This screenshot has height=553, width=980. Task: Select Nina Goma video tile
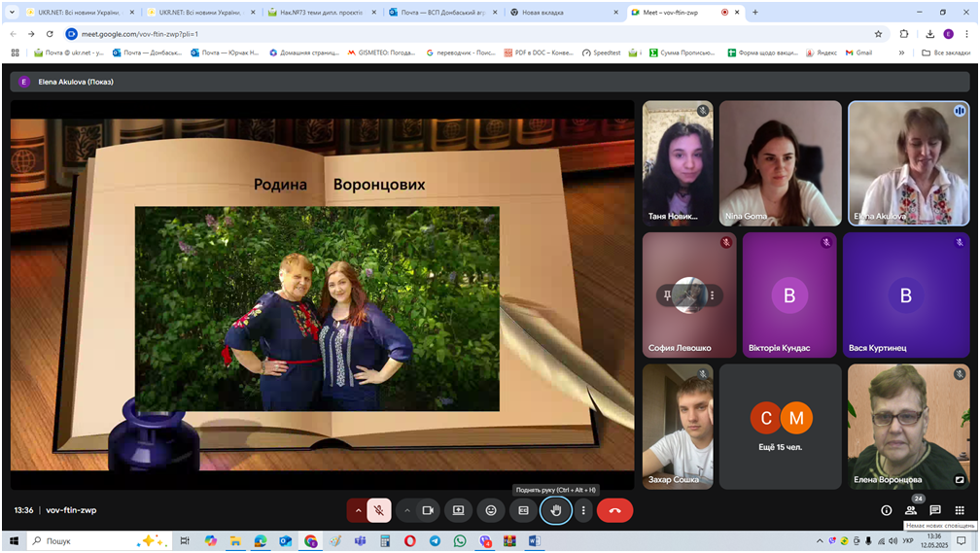780,163
